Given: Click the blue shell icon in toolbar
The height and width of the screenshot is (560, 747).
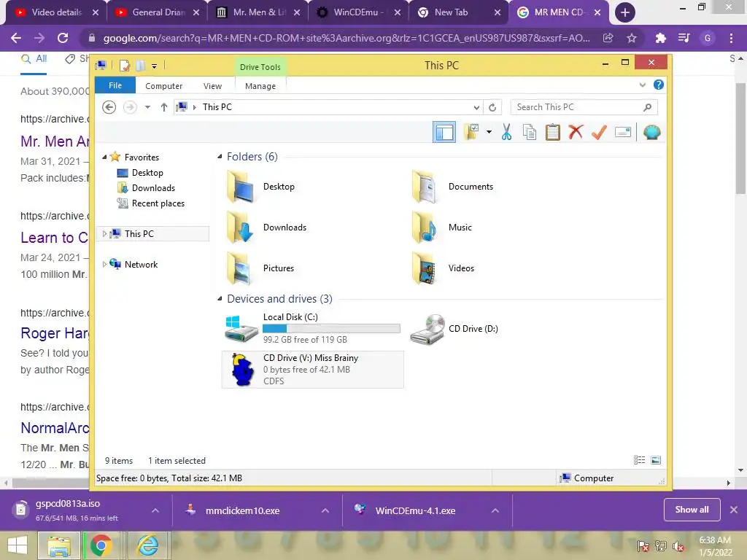Looking at the screenshot, I should [x=651, y=132].
